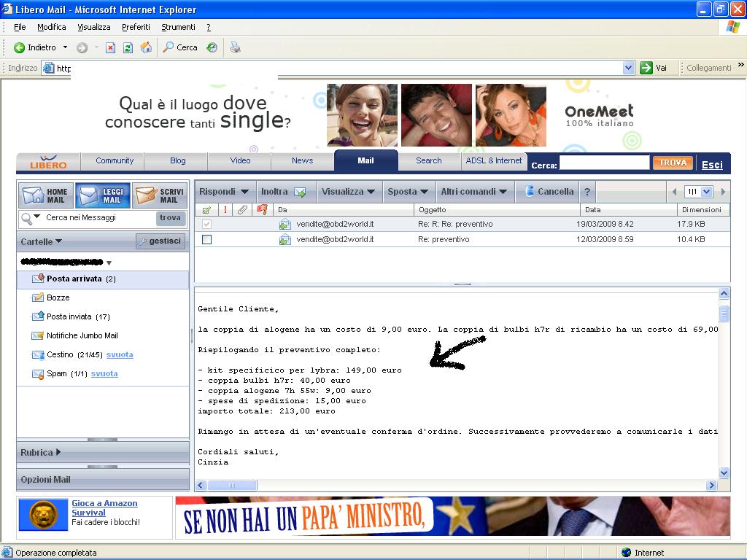Click the Indietro back arrow icon
This screenshot has height=560, width=747.
coord(19,47)
